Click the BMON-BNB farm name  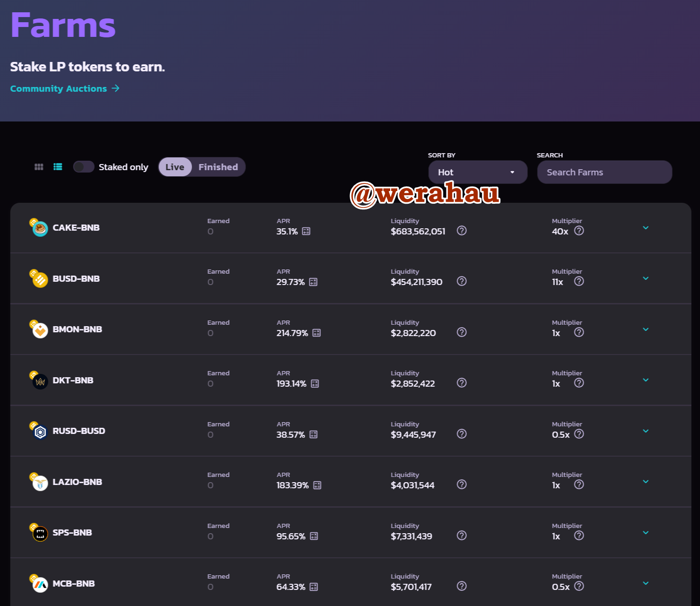78,329
